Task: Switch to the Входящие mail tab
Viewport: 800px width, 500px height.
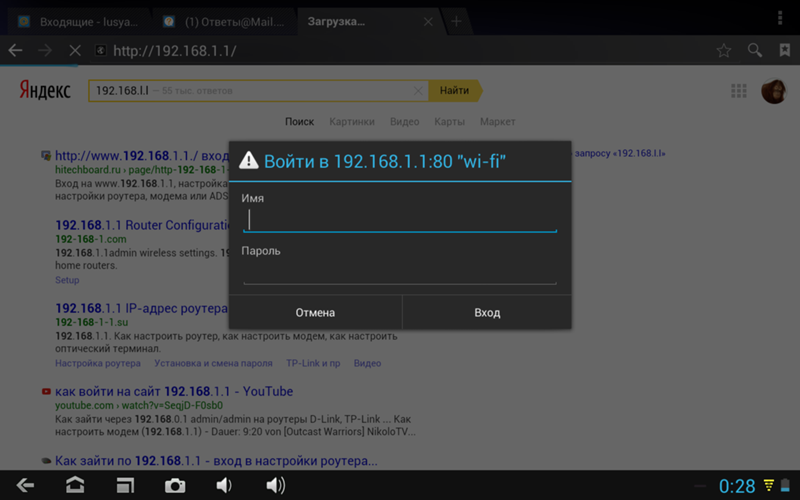Action: pyautogui.click(x=78, y=21)
